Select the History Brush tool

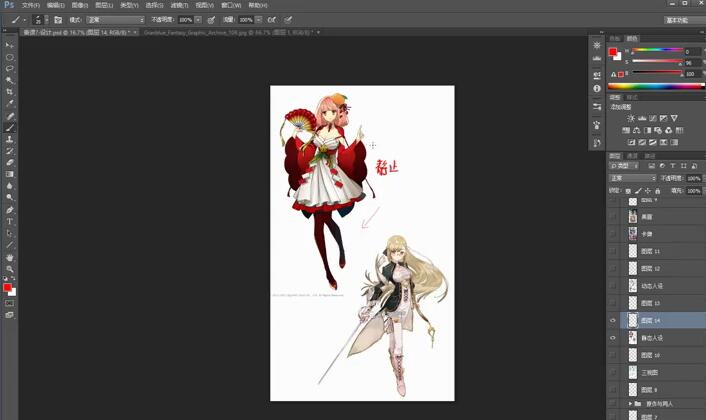click(x=9, y=151)
